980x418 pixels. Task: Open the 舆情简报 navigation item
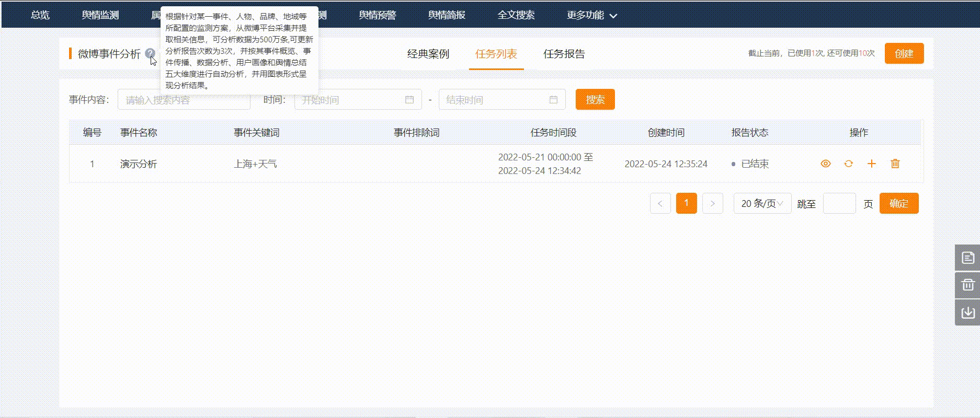(x=447, y=15)
